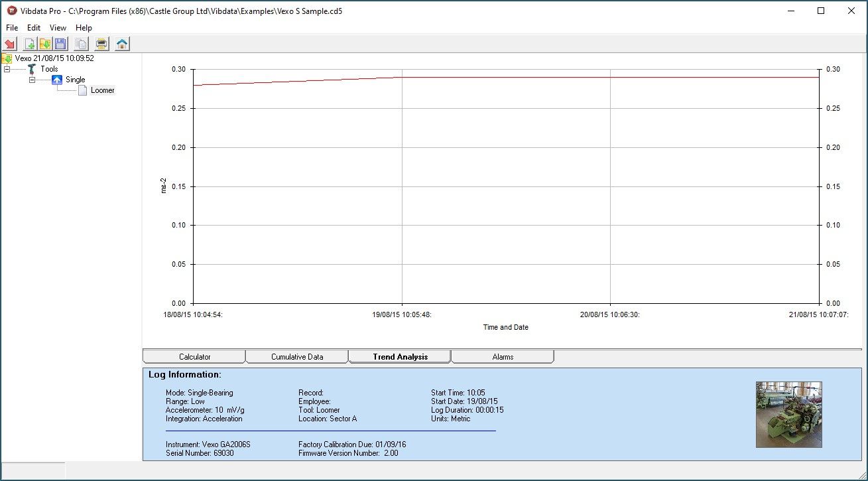The image size is (868, 481).
Task: Select the Vexo 21/08/15 root node
Action: point(54,58)
